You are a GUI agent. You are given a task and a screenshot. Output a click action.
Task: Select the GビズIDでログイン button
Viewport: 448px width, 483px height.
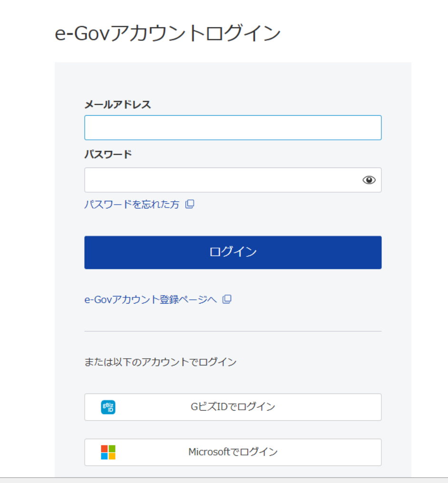[x=233, y=407]
